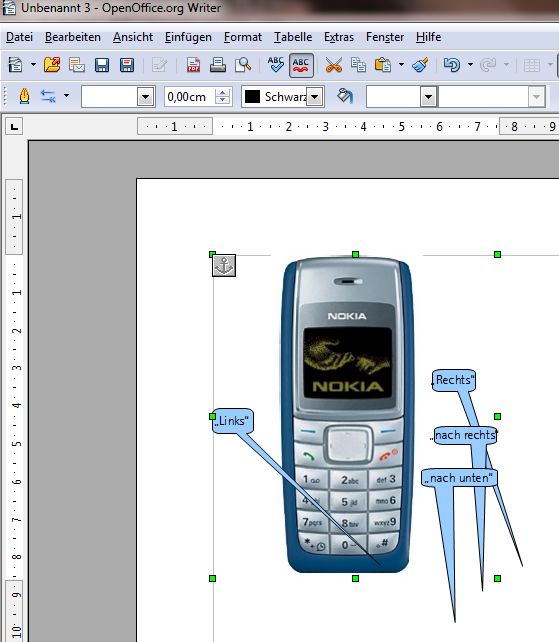Click the Document as E-mail icon
Viewport: 559px width, 642px height.
pyautogui.click(x=77, y=65)
